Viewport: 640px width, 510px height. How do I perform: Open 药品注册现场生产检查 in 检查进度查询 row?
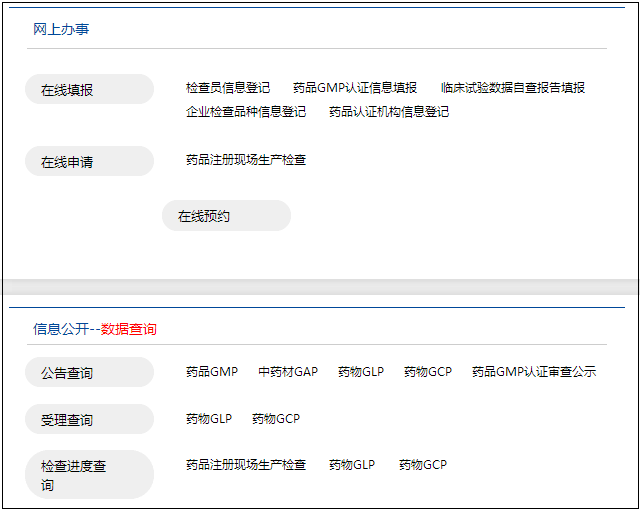pyautogui.click(x=246, y=465)
